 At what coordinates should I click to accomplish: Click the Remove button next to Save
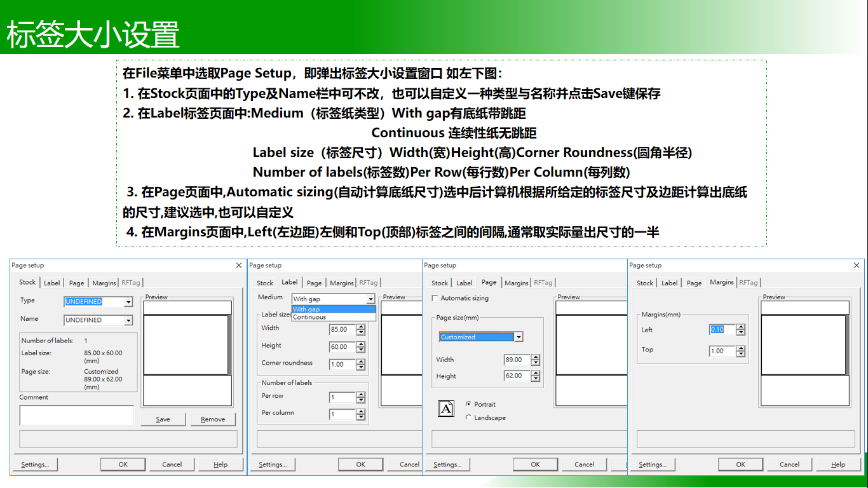(x=214, y=419)
